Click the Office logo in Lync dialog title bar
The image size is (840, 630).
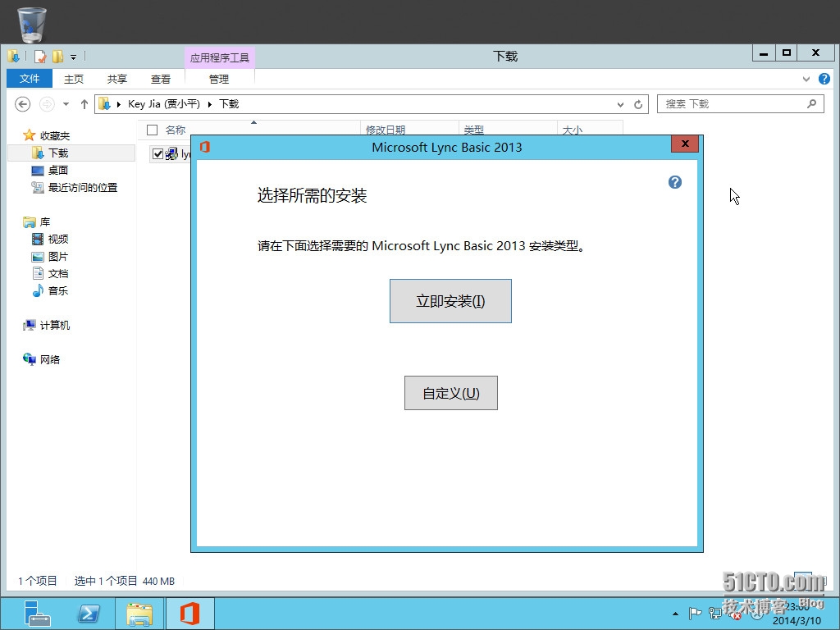point(204,147)
